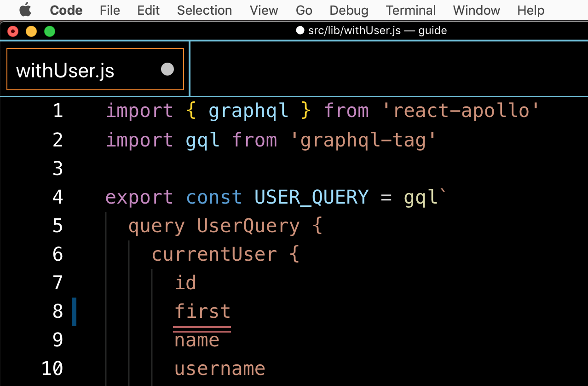Click the unsaved dot on withUser.js tab

pyautogui.click(x=167, y=69)
